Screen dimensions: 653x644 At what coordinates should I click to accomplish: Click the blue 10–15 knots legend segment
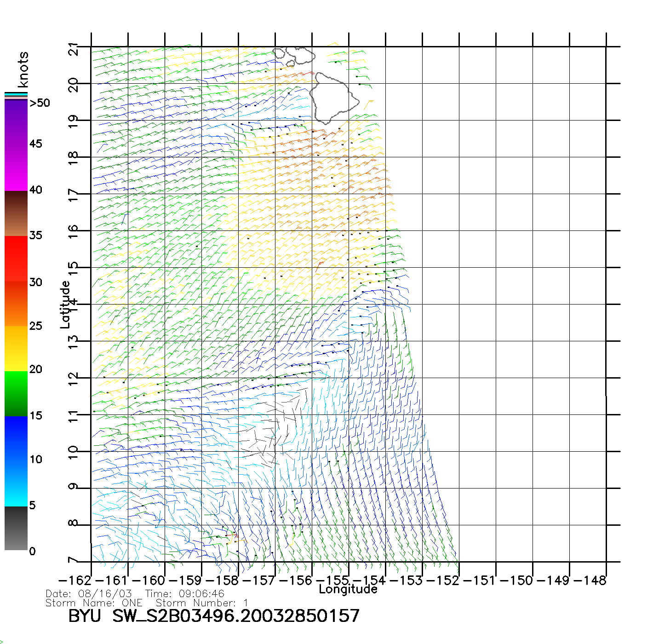[x=16, y=438]
